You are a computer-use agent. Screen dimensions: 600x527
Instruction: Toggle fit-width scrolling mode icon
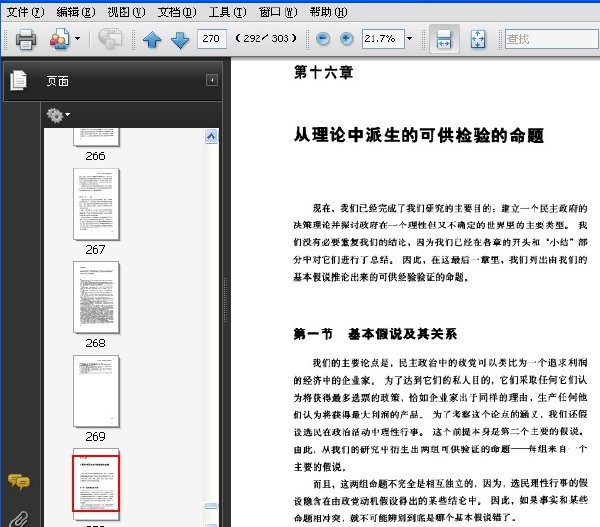pos(444,39)
